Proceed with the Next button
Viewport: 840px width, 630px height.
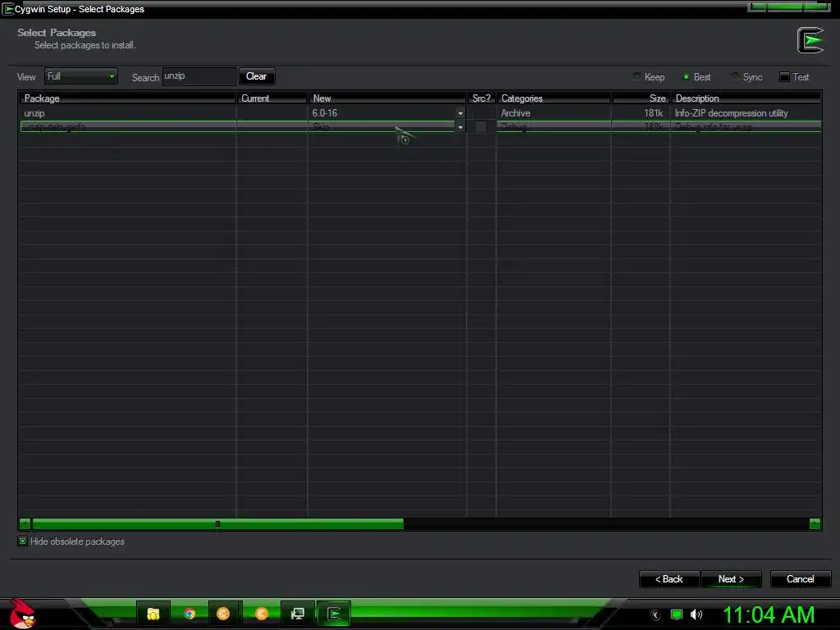[x=731, y=579]
